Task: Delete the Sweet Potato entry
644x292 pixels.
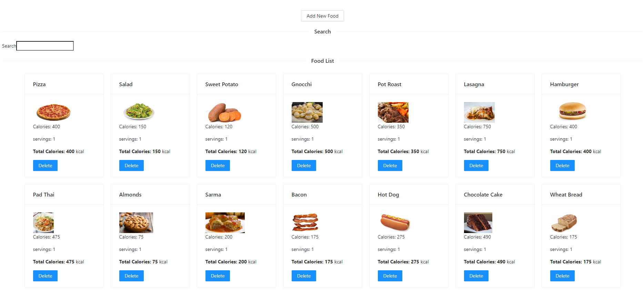Action: (x=218, y=165)
